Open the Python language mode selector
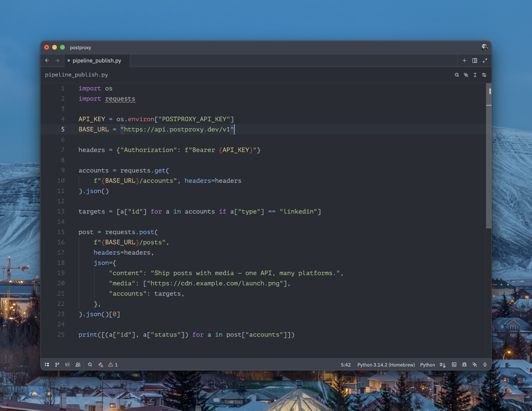This screenshot has height=411, width=532. 427,364
